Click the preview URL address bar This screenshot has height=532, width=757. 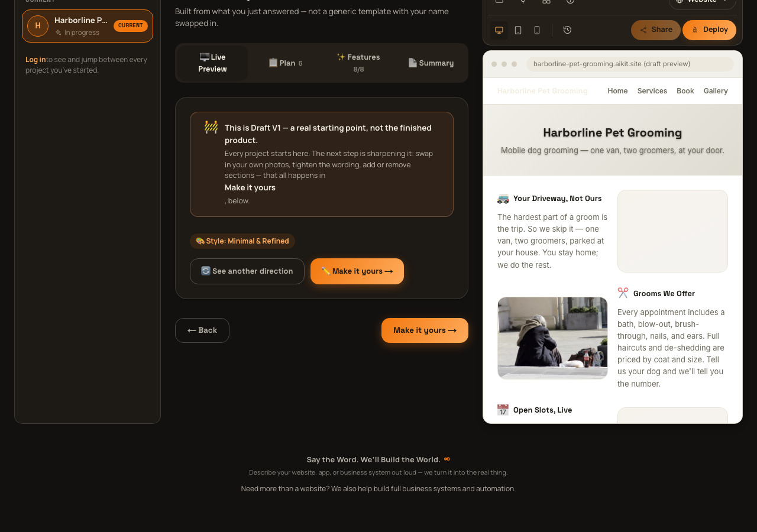(x=630, y=64)
